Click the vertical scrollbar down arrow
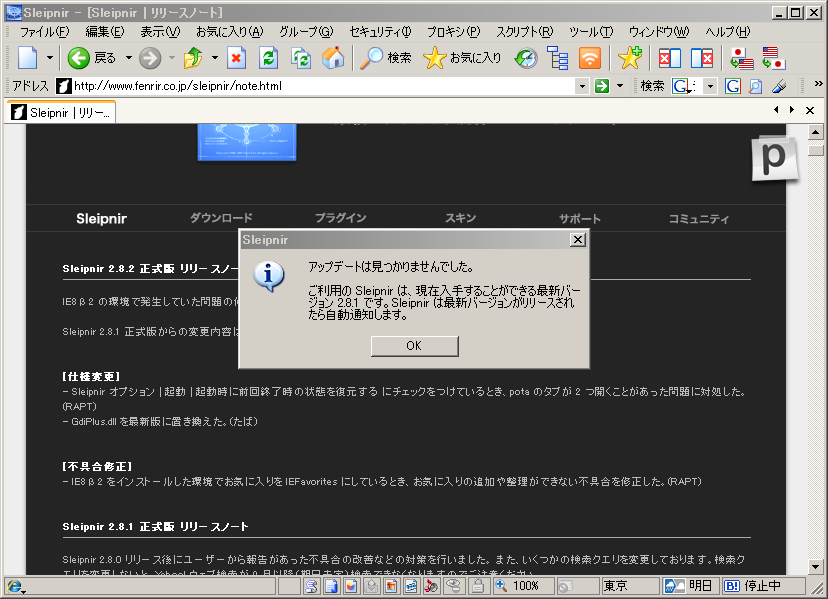This screenshot has height=599, width=828. click(x=815, y=567)
